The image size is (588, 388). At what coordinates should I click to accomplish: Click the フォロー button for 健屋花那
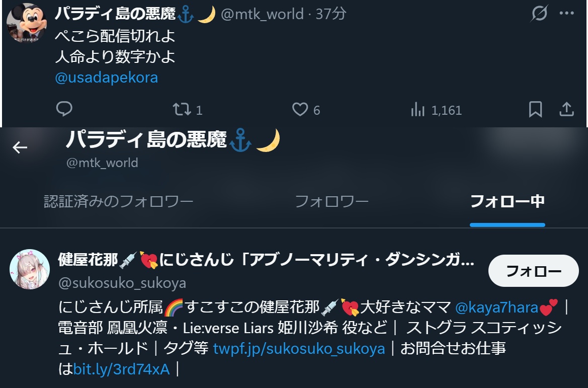coord(534,271)
